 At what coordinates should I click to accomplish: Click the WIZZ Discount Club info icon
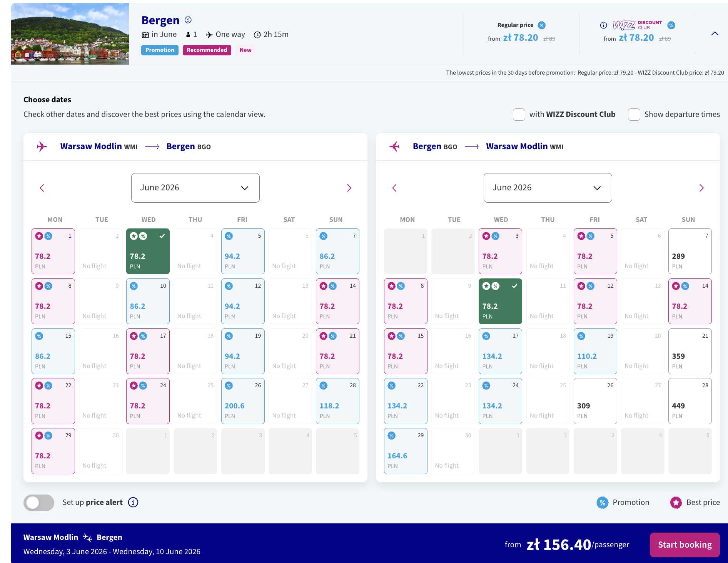[x=603, y=25]
